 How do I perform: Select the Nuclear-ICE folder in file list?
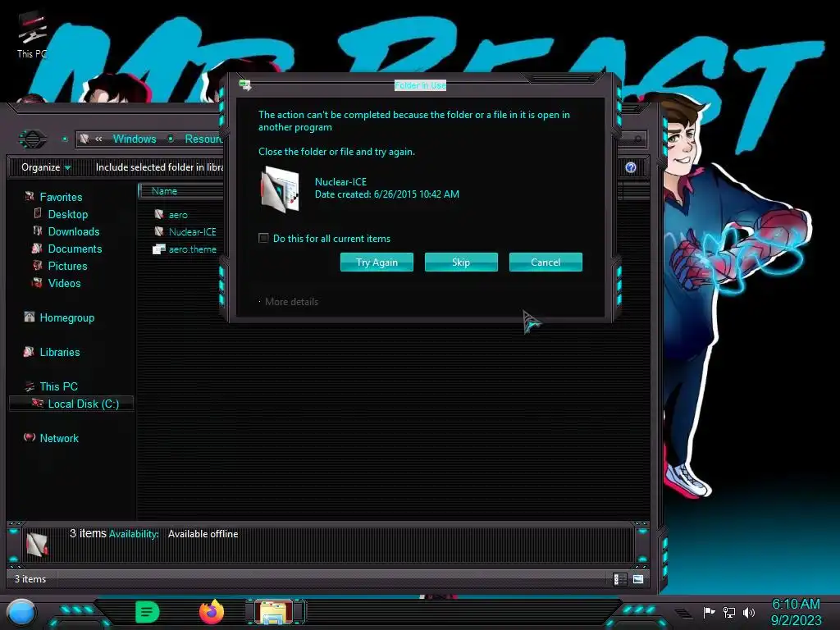click(x=192, y=231)
